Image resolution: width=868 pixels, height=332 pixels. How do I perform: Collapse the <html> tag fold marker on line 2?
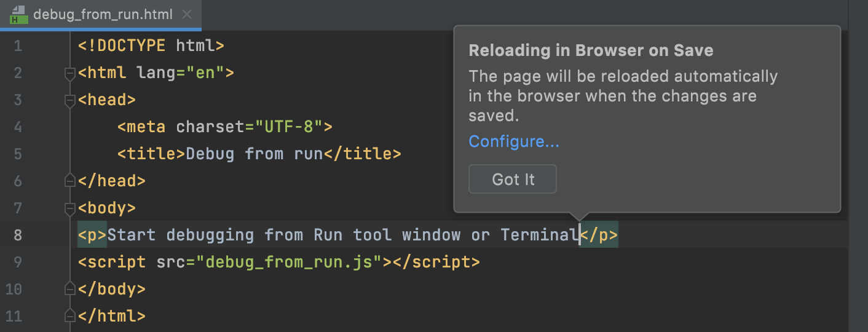(69, 74)
